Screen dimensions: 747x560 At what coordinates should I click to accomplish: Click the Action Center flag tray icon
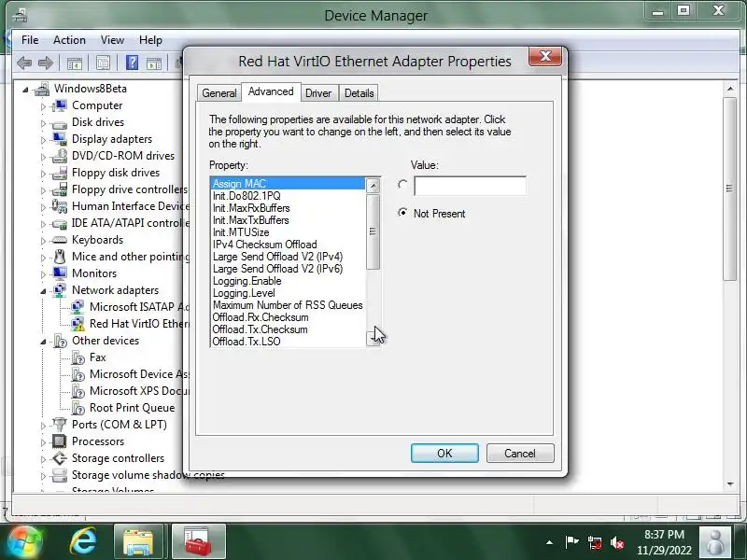(571, 542)
